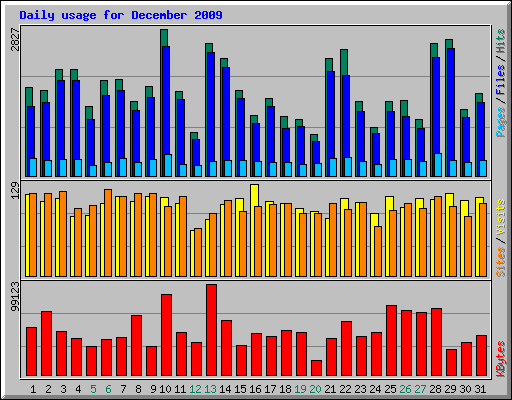Click day label 20 on the x-axis

coord(315,389)
